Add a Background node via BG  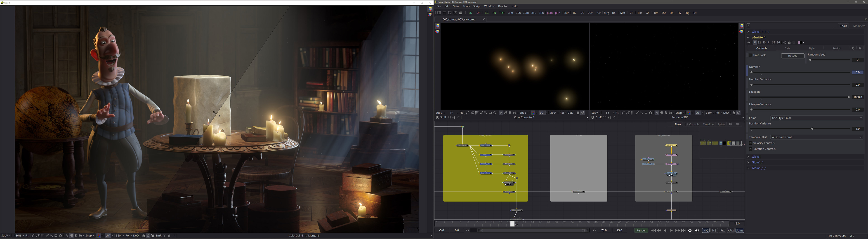[x=487, y=13]
